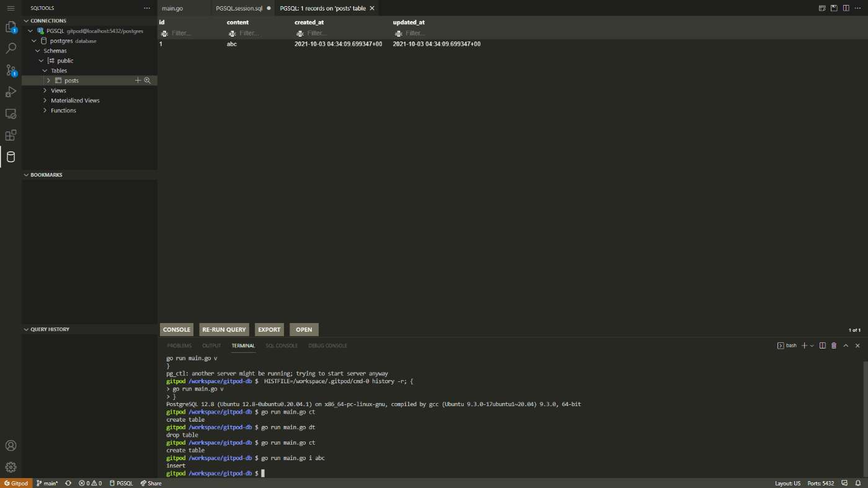Image resolution: width=868 pixels, height=488 pixels.
Task: Click the created_at column filter field
Action: [x=343, y=33]
